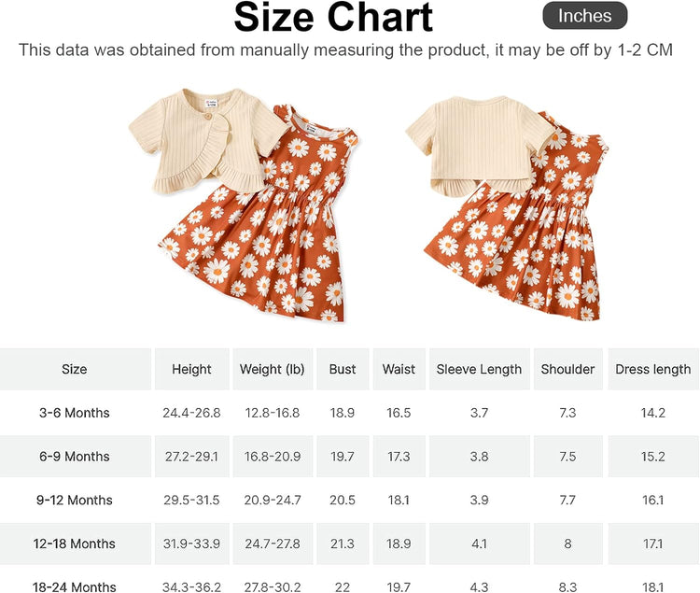Select the 12-18 Months size row label
This screenshot has height=593, width=700.
pyautogui.click(x=75, y=544)
